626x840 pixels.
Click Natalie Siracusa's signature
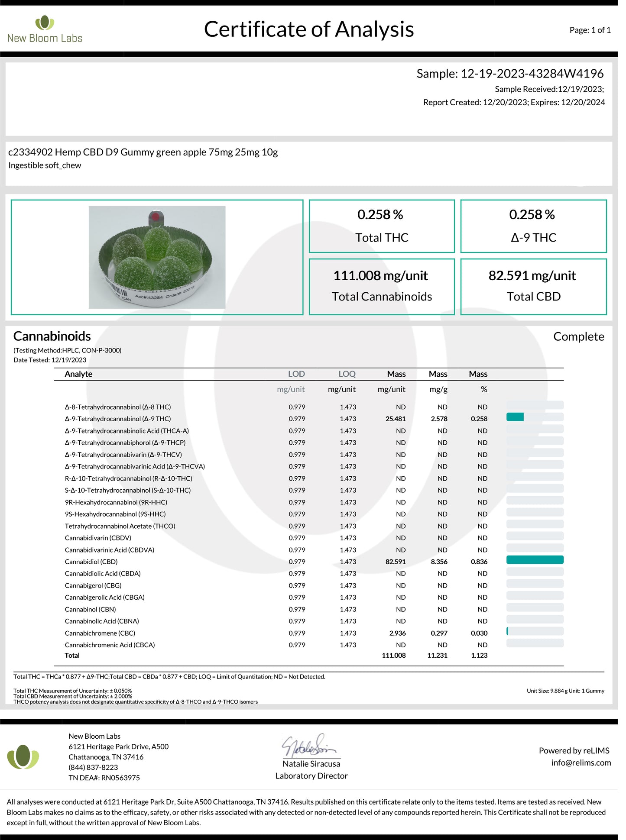coord(309,745)
